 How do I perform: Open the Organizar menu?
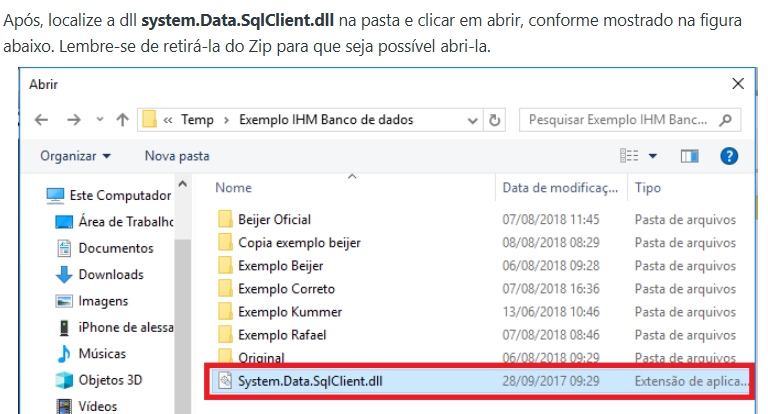(x=75, y=156)
